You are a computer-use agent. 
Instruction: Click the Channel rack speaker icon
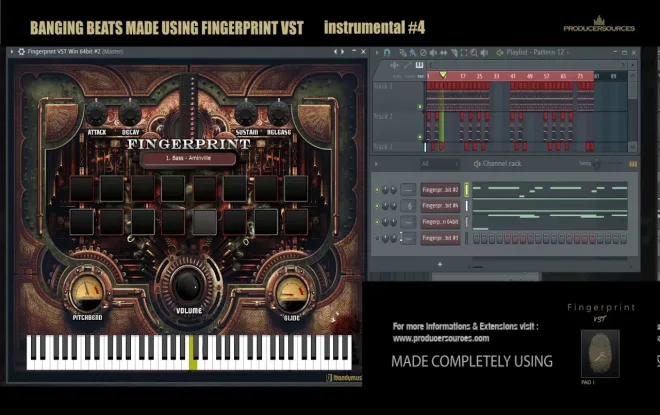477,164
